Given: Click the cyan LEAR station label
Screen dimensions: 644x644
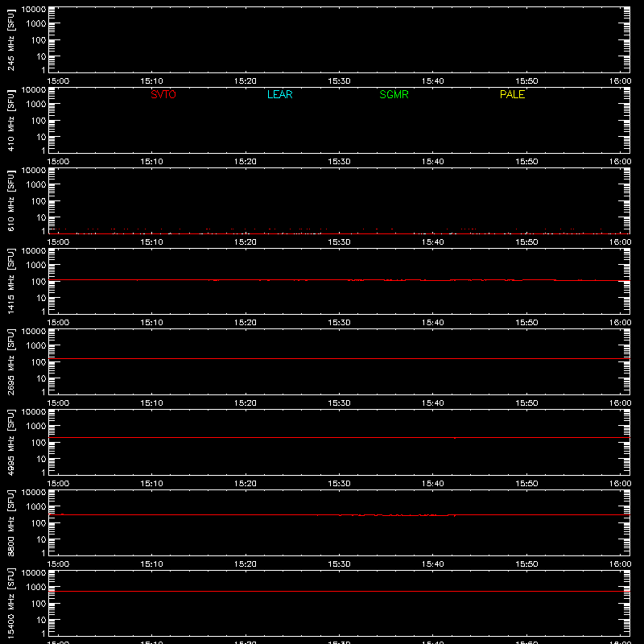Looking at the screenshot, I should pyautogui.click(x=279, y=94).
